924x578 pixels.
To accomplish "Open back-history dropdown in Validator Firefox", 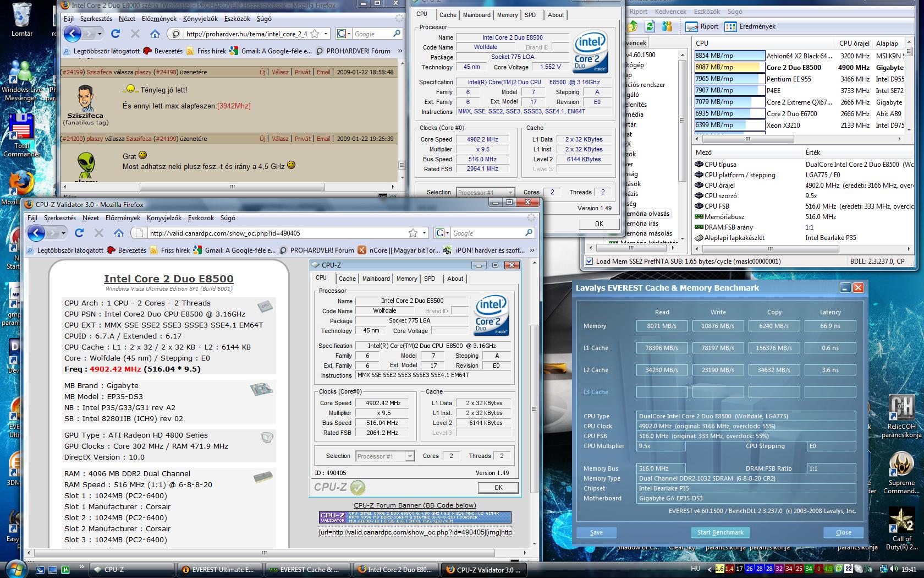I will 63,233.
